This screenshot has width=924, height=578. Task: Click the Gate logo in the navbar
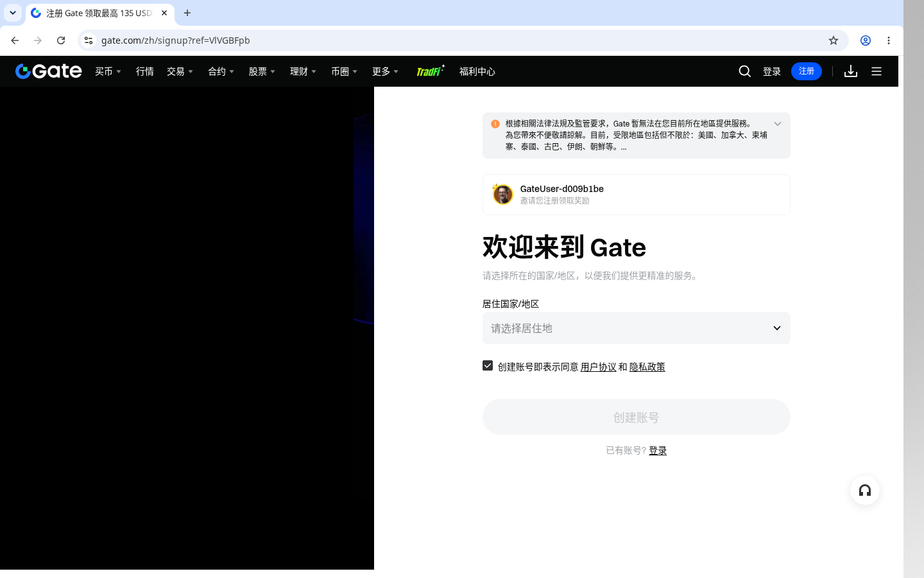pyautogui.click(x=49, y=71)
